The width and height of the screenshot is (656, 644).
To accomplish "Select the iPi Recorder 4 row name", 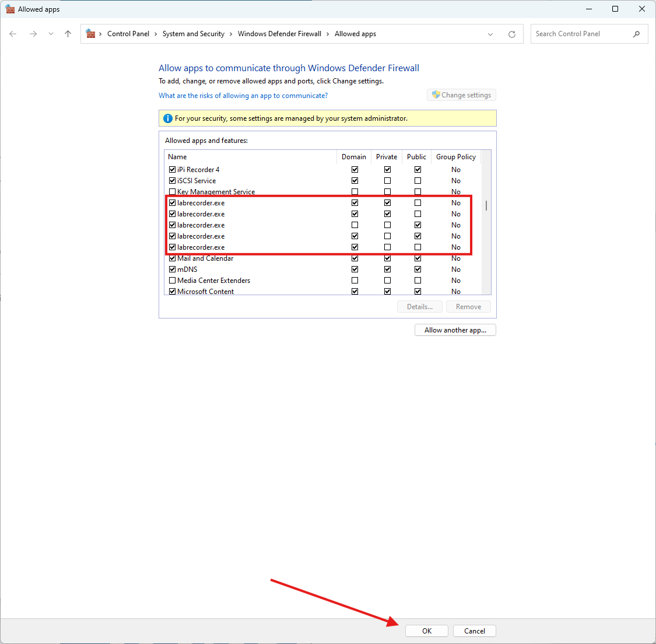I will pyautogui.click(x=198, y=170).
